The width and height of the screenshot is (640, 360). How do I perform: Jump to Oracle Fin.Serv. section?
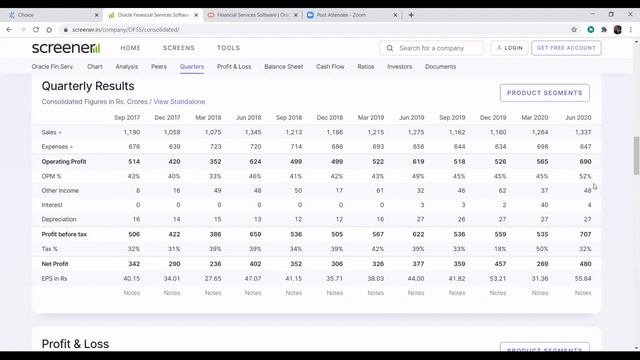(x=53, y=67)
